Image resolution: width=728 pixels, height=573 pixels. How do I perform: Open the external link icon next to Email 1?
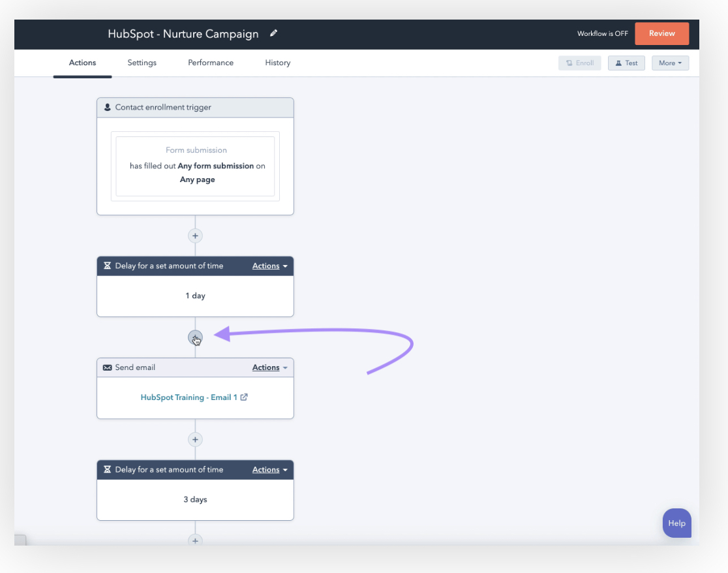[x=243, y=397]
